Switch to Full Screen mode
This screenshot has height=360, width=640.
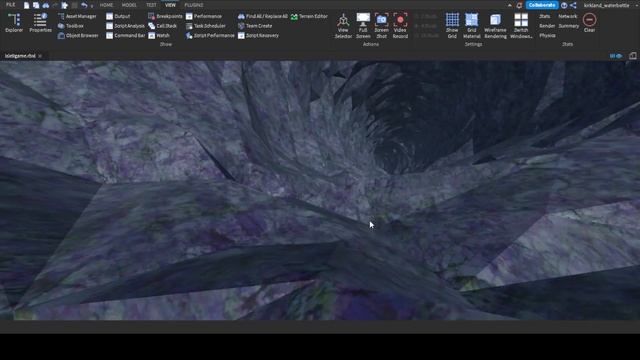(363, 26)
